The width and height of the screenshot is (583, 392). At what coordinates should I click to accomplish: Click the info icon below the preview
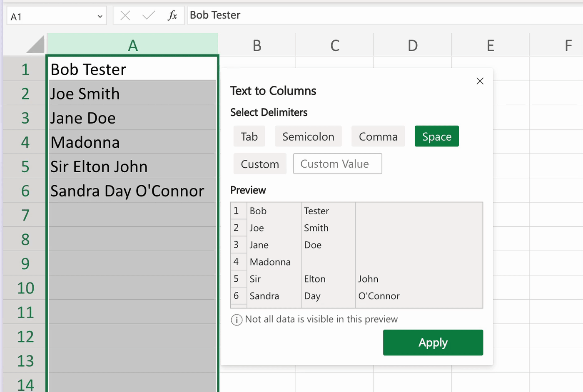coord(237,320)
